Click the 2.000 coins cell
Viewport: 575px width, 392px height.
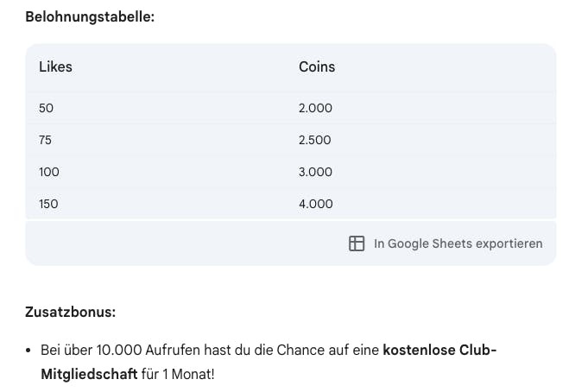315,108
